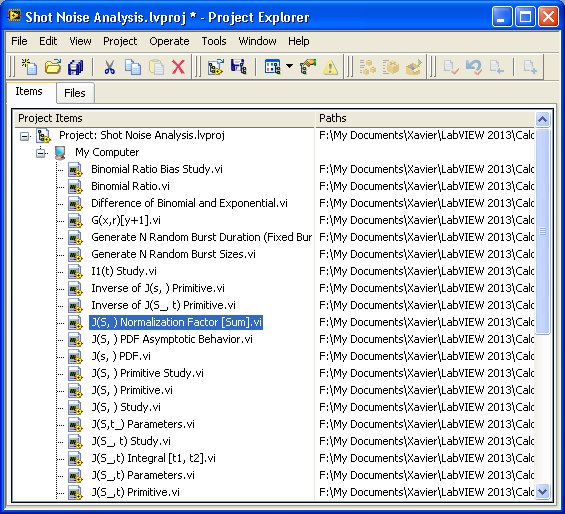Select Binomial Ratio.vi in the tree
This screenshot has height=514, width=565.
tap(130, 186)
